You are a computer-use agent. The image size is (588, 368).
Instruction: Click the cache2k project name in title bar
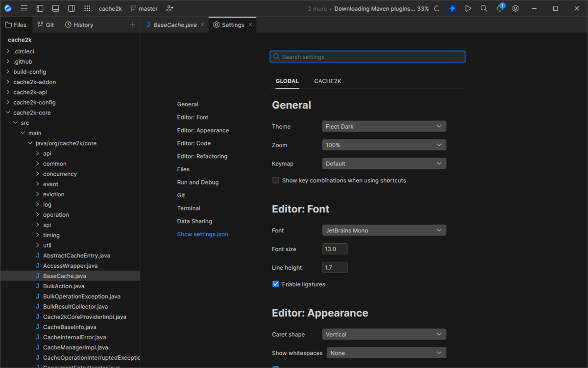tap(110, 8)
